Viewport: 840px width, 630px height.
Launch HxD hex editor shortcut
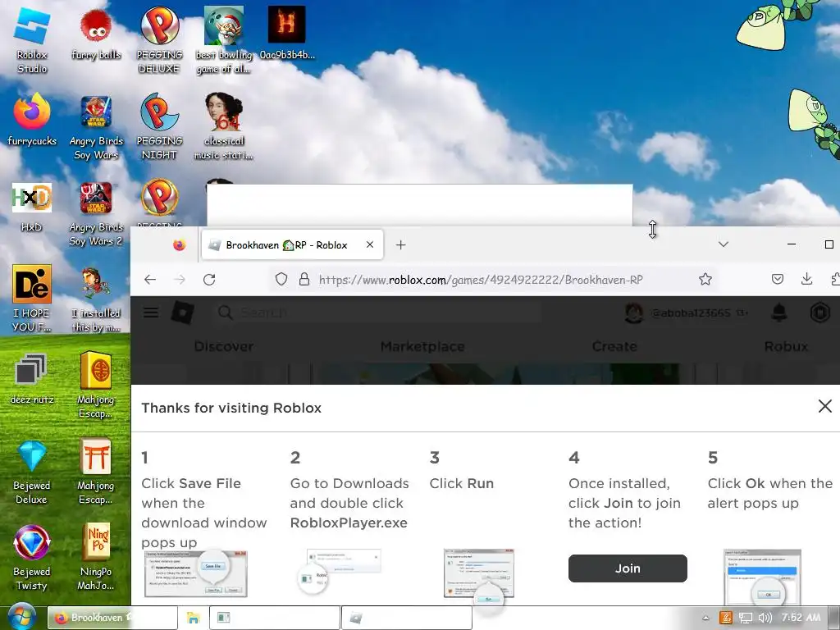click(x=32, y=206)
